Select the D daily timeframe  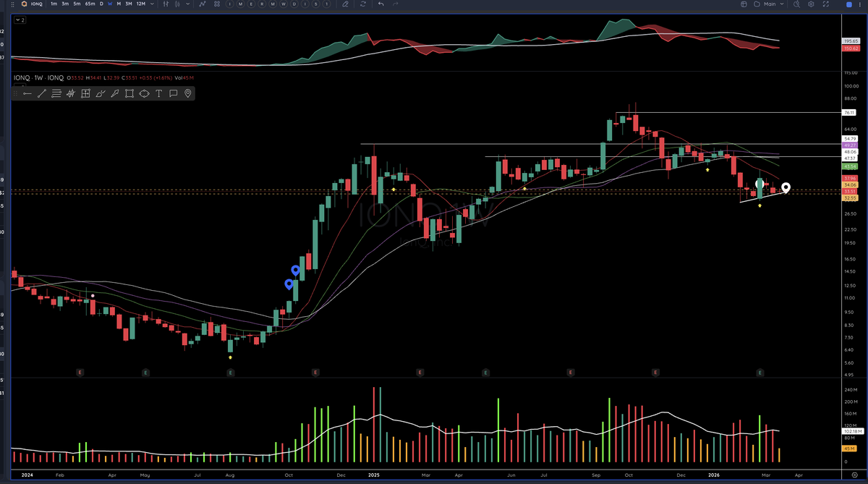pyautogui.click(x=101, y=4)
